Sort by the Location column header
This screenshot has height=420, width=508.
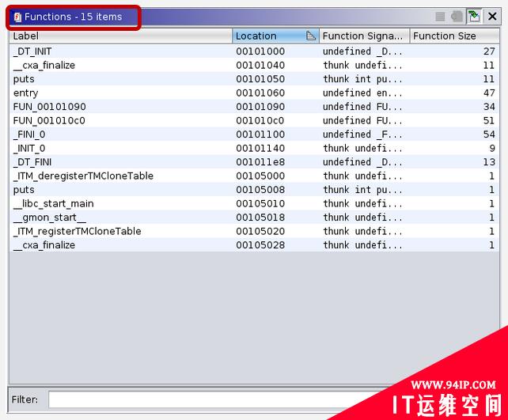275,36
